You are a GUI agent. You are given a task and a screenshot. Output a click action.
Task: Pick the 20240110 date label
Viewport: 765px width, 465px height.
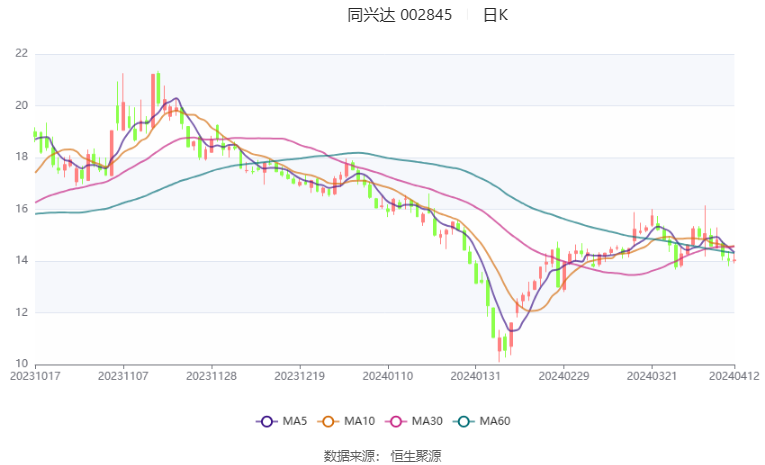[387, 377]
